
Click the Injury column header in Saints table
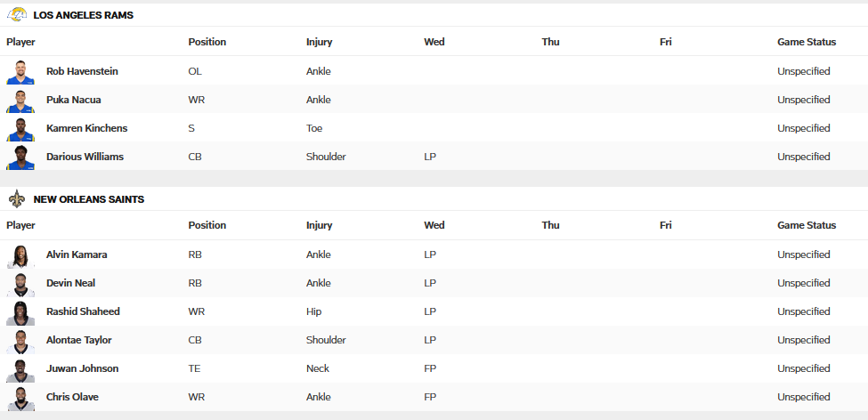pyautogui.click(x=319, y=225)
